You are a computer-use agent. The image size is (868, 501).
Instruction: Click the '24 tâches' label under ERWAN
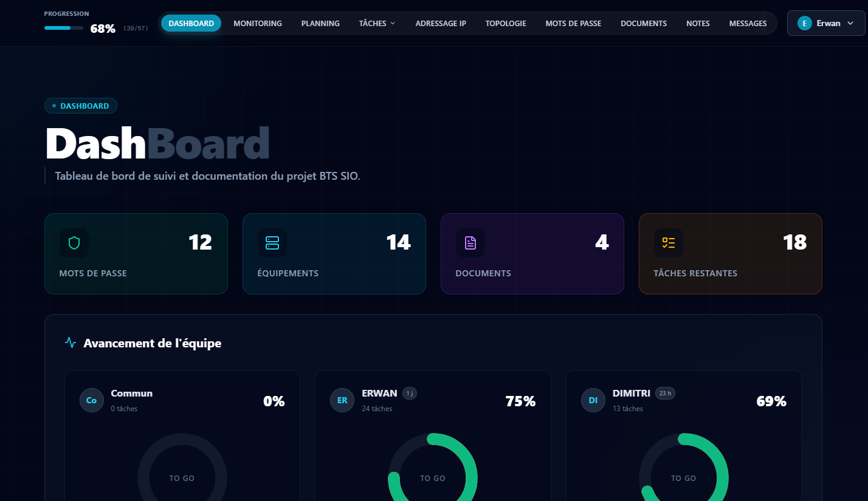pyautogui.click(x=377, y=409)
